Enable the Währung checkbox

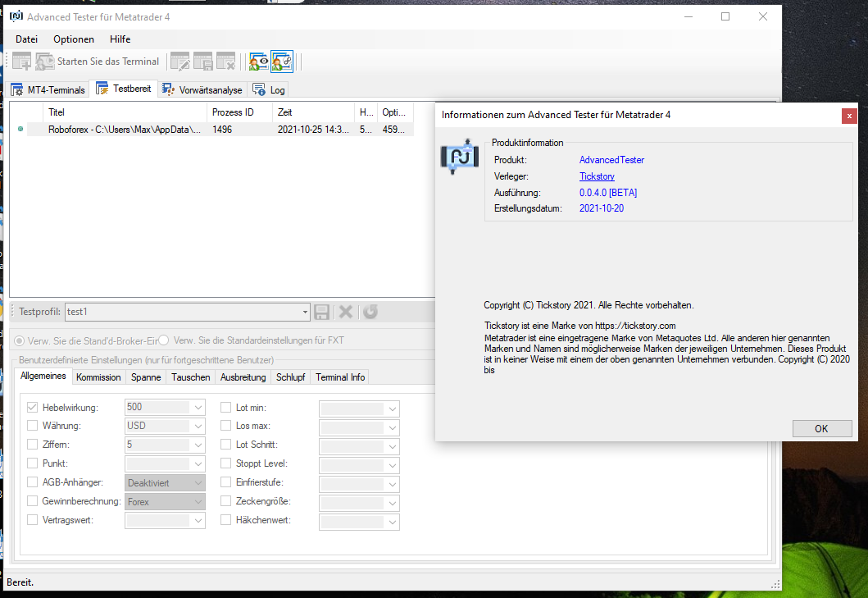point(32,426)
